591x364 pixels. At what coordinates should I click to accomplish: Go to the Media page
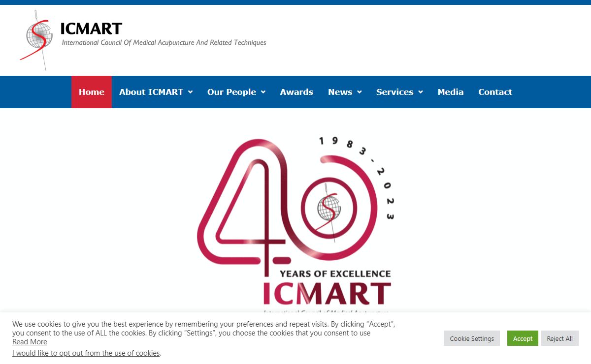point(451,92)
